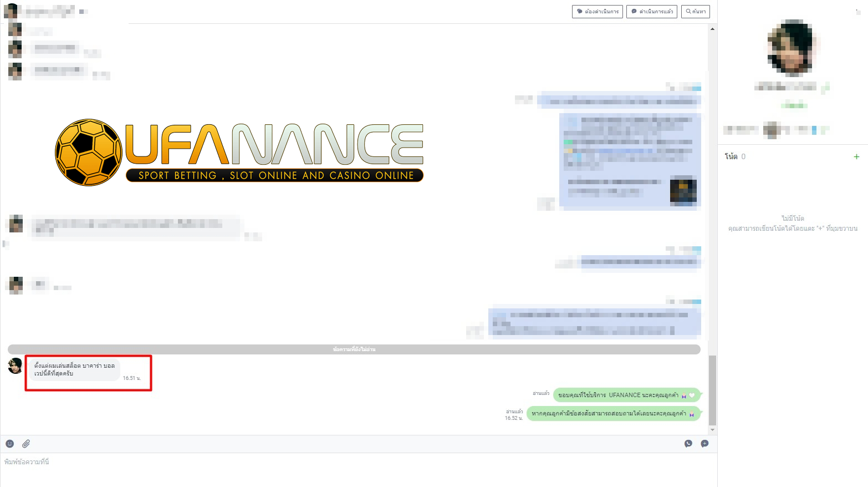The width and height of the screenshot is (868, 487).
Task: Open the emoji picker
Action: (x=10, y=444)
